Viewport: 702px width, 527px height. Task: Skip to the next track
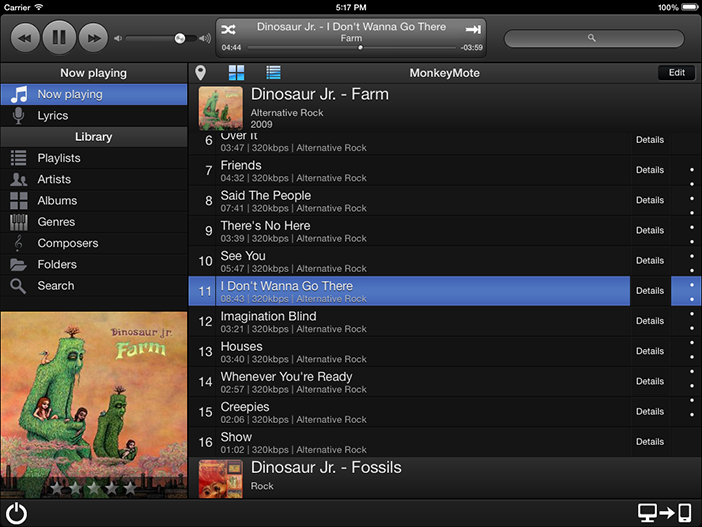pyautogui.click(x=92, y=38)
